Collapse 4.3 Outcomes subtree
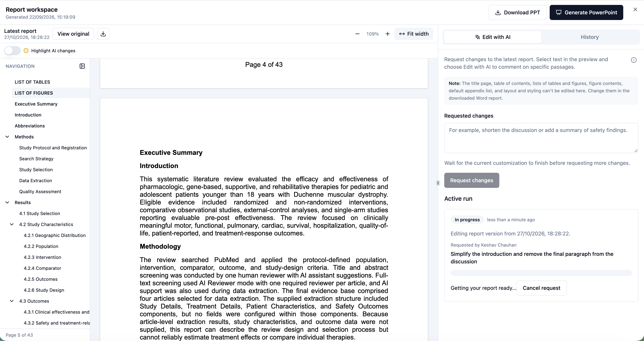The width and height of the screenshot is (644, 341). pyautogui.click(x=12, y=301)
